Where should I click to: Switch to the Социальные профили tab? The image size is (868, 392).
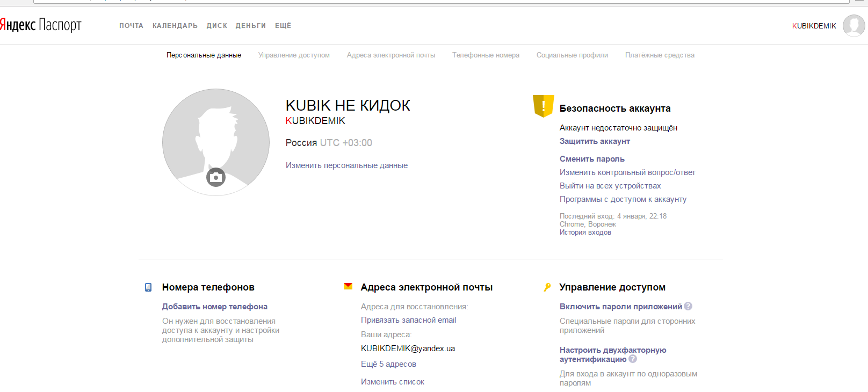pyautogui.click(x=573, y=55)
